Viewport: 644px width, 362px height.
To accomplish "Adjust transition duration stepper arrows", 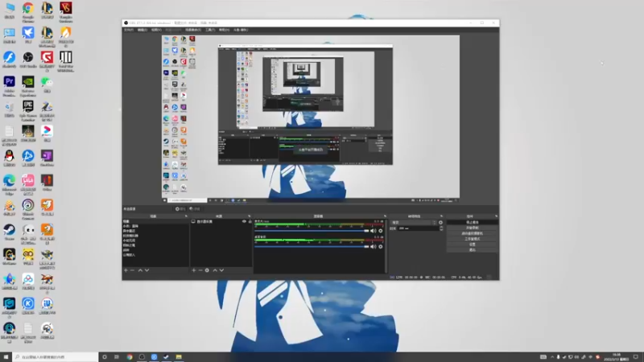I will click(x=441, y=228).
